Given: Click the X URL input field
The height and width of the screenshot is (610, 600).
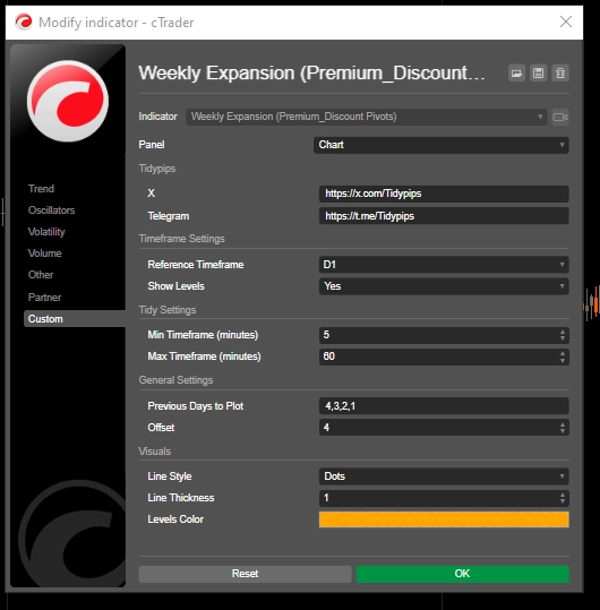Looking at the screenshot, I should pyautogui.click(x=444, y=194).
